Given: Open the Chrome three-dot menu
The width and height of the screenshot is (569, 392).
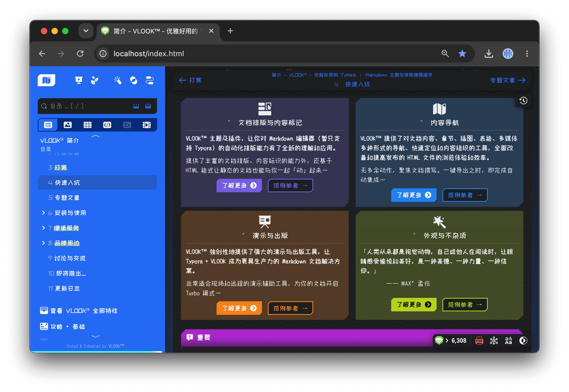Looking at the screenshot, I should tap(527, 54).
